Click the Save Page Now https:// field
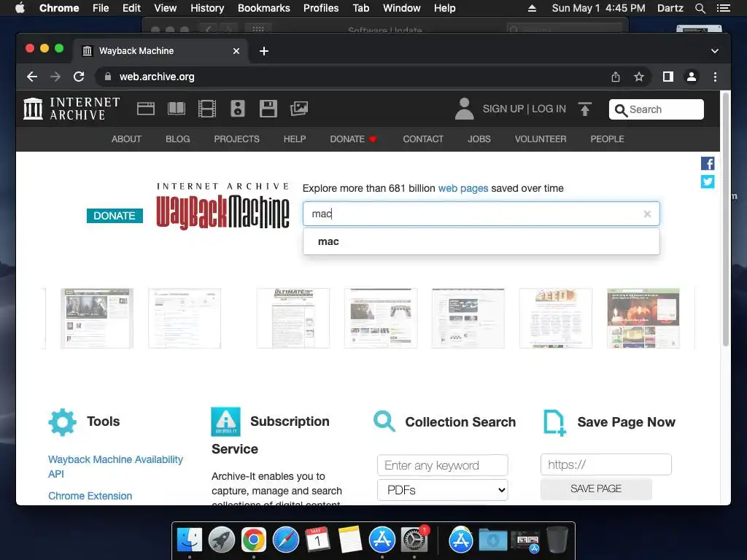The image size is (747, 560). tap(606, 464)
